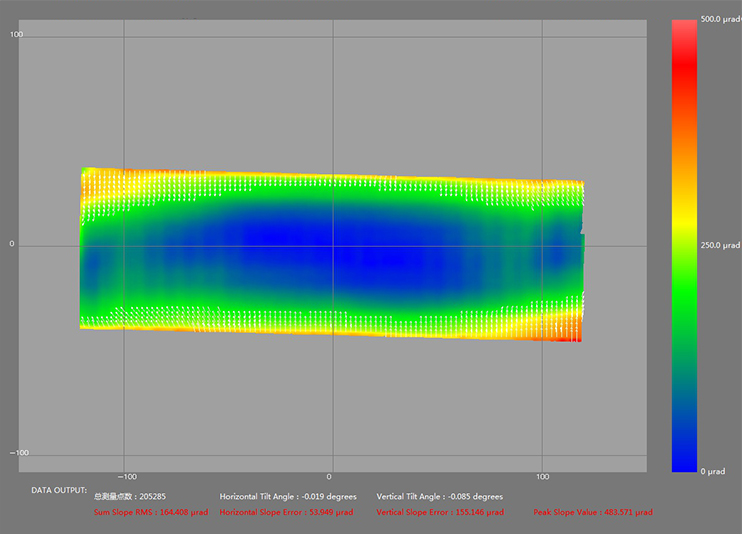This screenshot has width=742, height=534.
Task: Click the DATA OUTPUT label
Action: [x=59, y=490]
